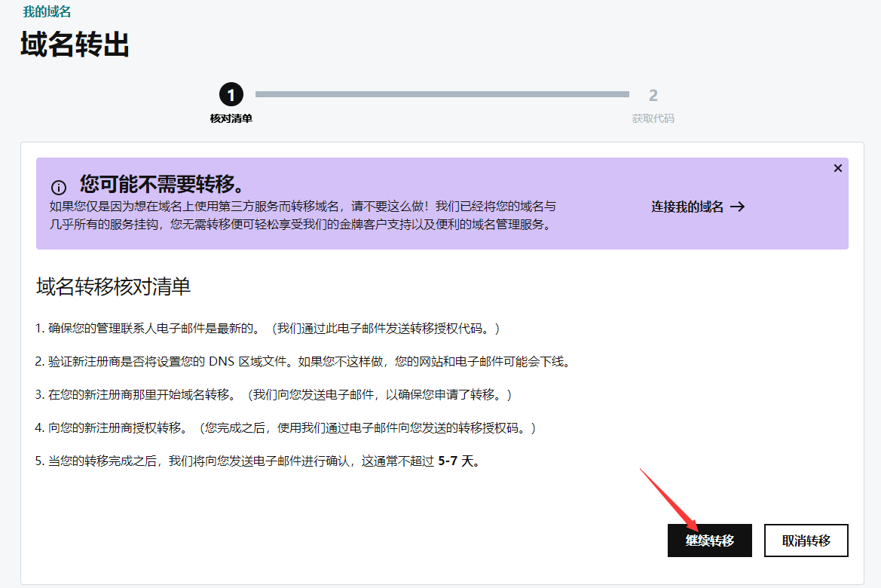Open the 连接我的域名 link
The height and width of the screenshot is (588, 881).
click(687, 207)
